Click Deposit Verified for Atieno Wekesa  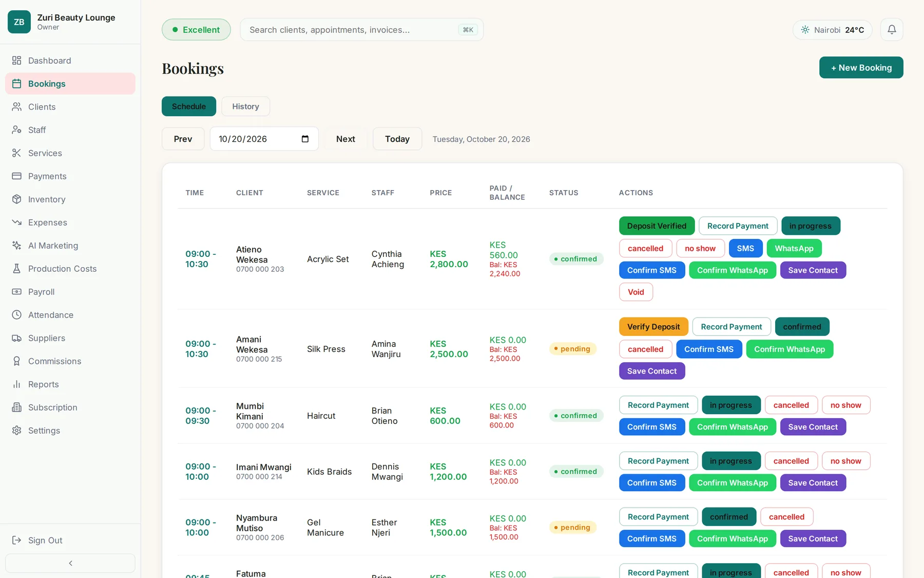[x=657, y=226]
